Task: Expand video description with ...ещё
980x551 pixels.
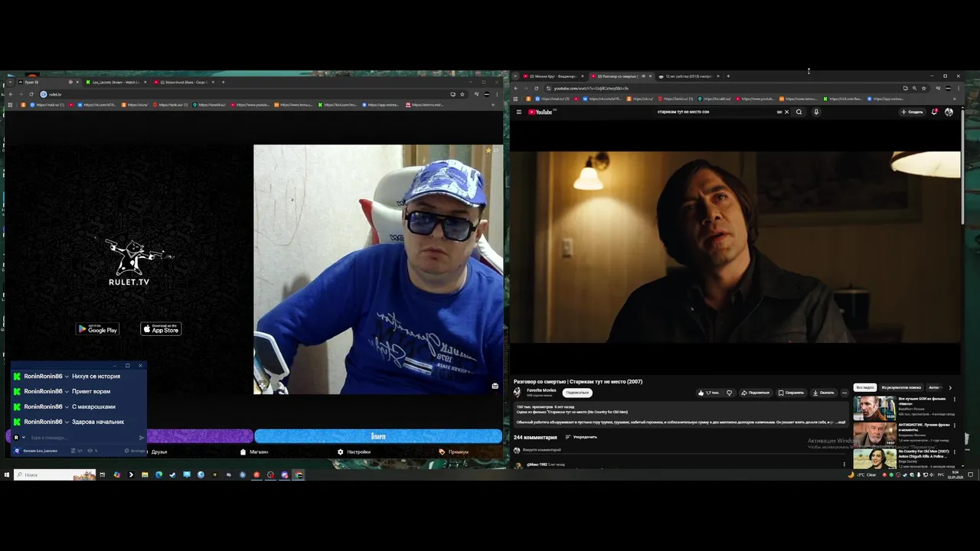Action: point(841,422)
